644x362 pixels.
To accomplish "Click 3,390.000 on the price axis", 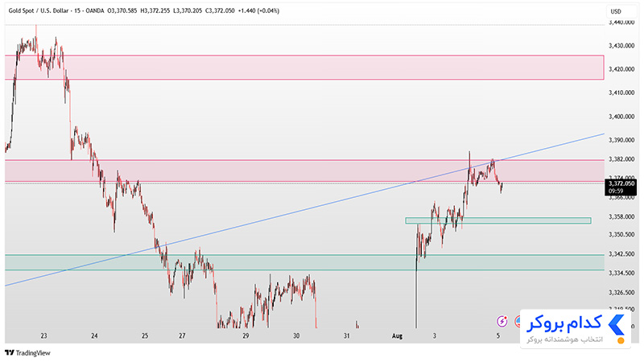I will point(621,140).
